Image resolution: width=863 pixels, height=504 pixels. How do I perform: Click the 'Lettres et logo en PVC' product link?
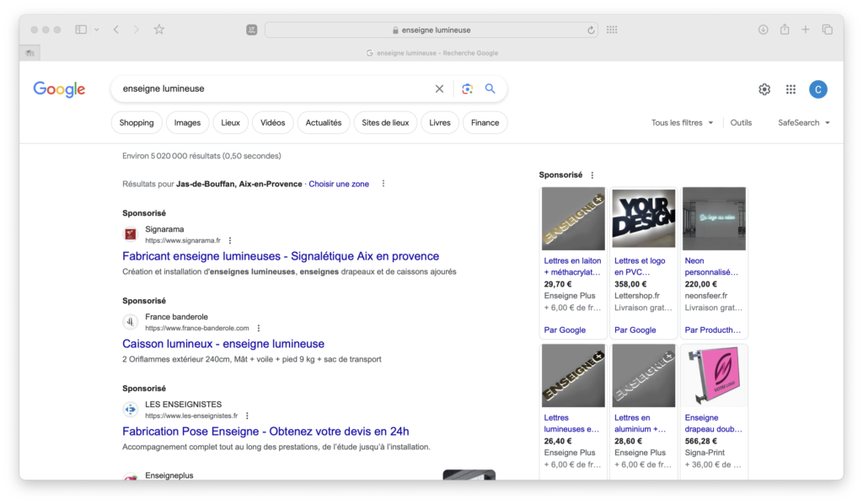640,266
